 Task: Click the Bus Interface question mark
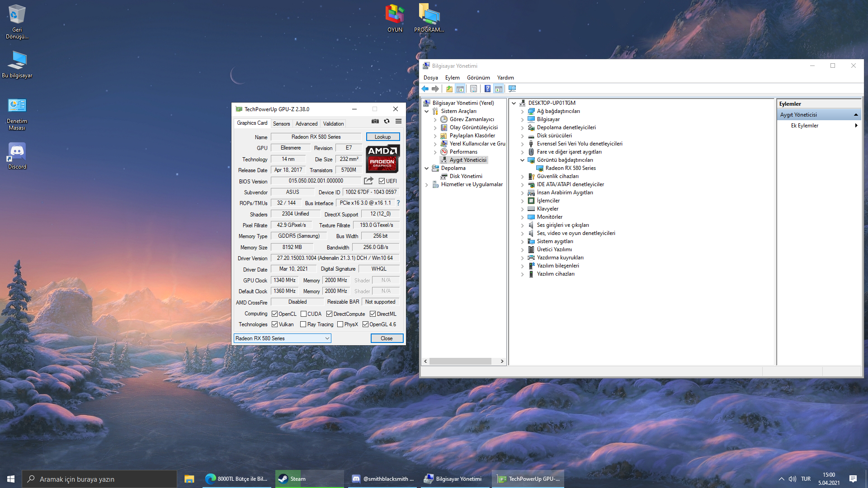[x=398, y=203]
